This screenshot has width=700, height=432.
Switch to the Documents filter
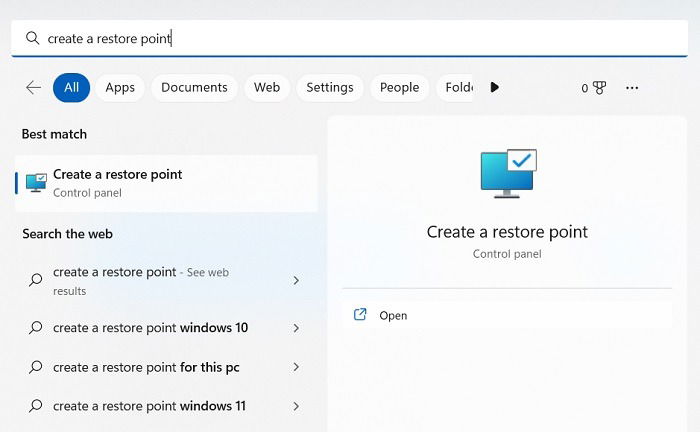pyautogui.click(x=194, y=87)
